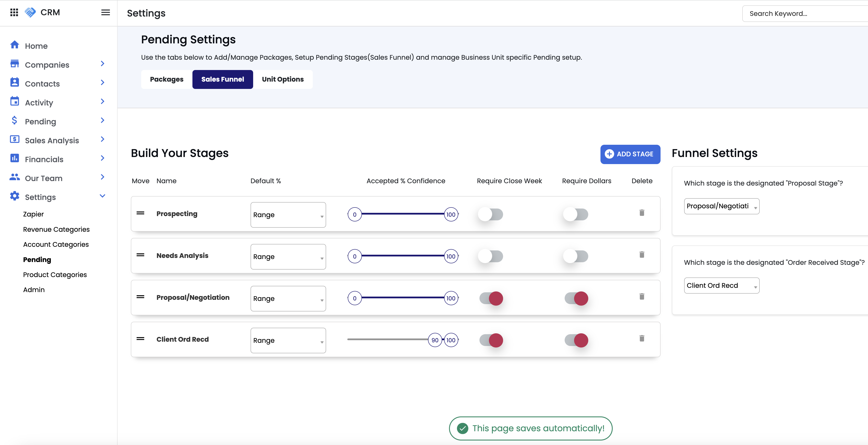
Task: Click the ADD STAGE button
Action: pyautogui.click(x=630, y=154)
